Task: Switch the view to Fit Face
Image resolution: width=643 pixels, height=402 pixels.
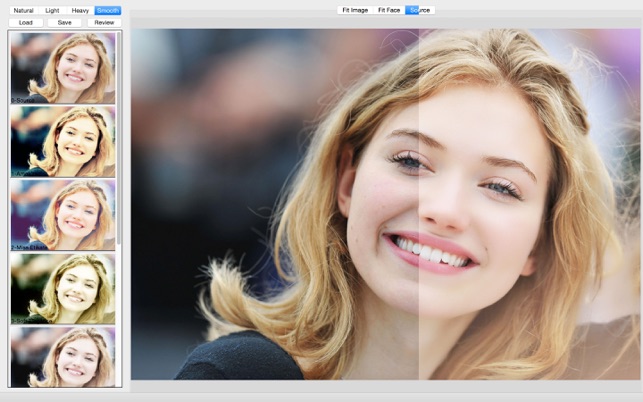Action: pyautogui.click(x=389, y=10)
